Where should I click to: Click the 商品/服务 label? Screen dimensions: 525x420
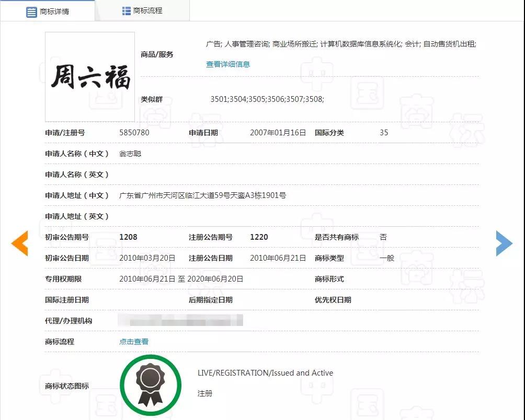click(x=157, y=54)
